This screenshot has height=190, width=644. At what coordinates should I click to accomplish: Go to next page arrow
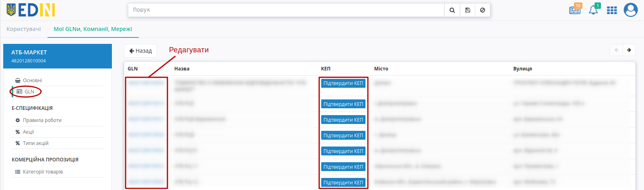point(629,50)
